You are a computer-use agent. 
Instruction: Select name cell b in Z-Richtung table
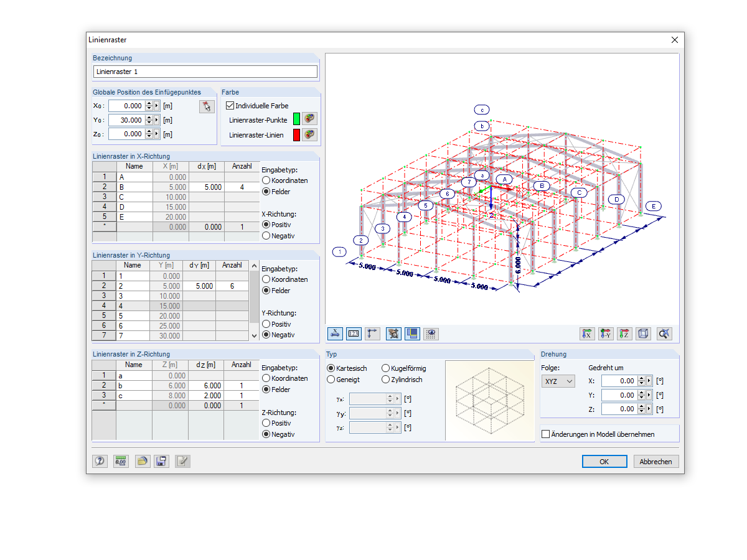[134, 385]
